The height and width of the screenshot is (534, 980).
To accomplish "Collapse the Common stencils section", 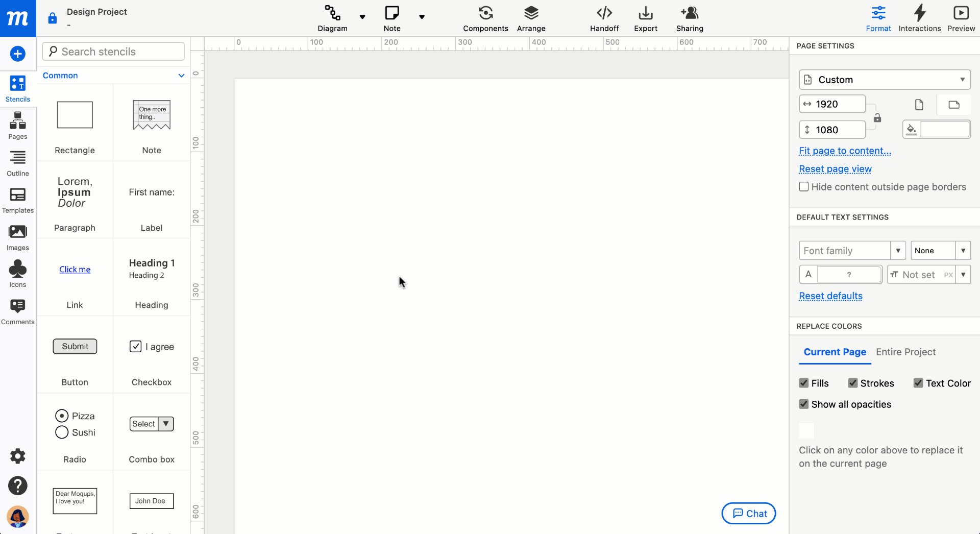I will coord(181,76).
